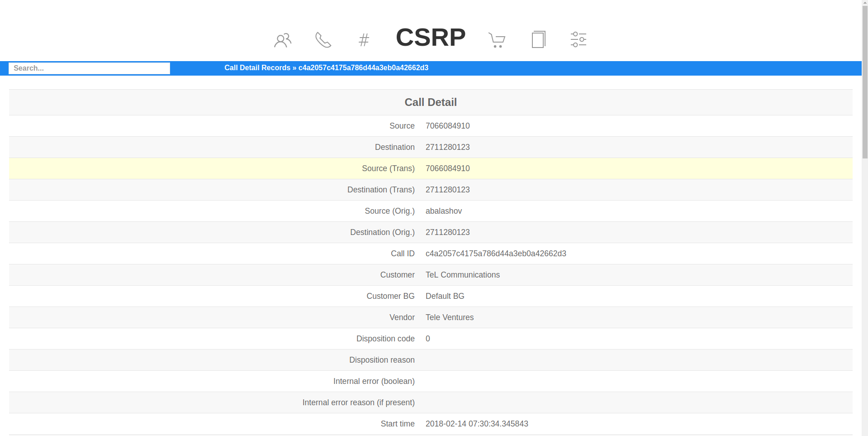
Task: Select the Call Detail table heading
Action: click(430, 102)
